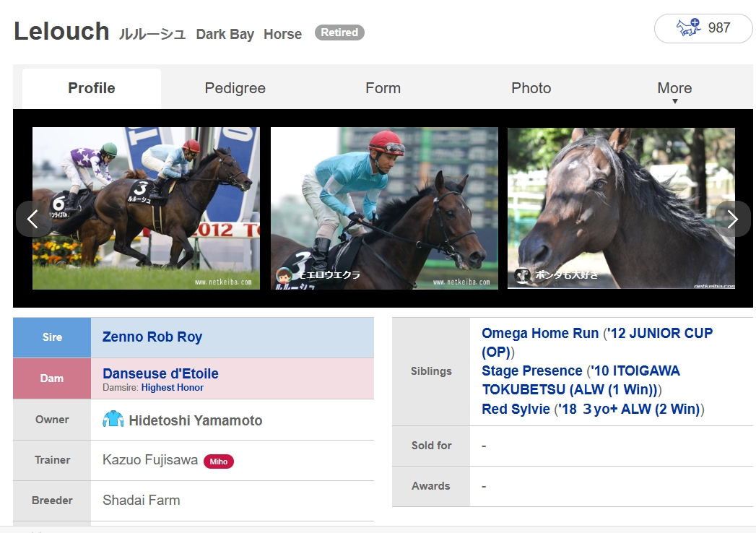Open dam Danseuse d'Etoile link
This screenshot has width=756, height=533.
tap(160, 373)
